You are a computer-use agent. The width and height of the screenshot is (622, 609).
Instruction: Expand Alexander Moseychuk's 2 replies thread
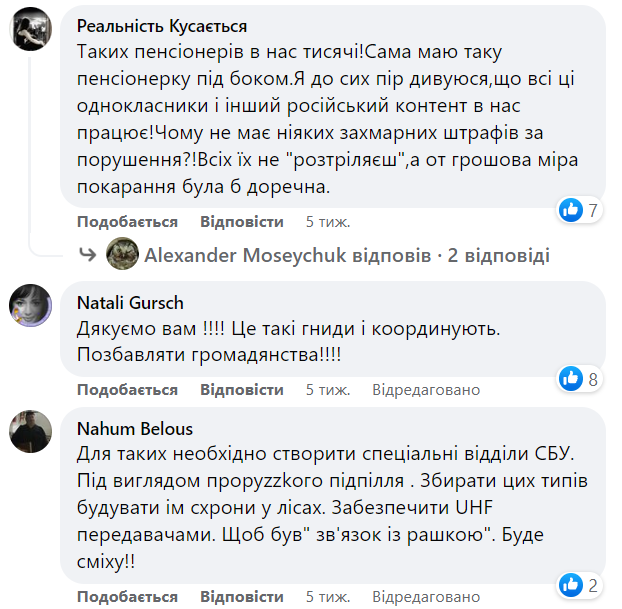point(347,256)
